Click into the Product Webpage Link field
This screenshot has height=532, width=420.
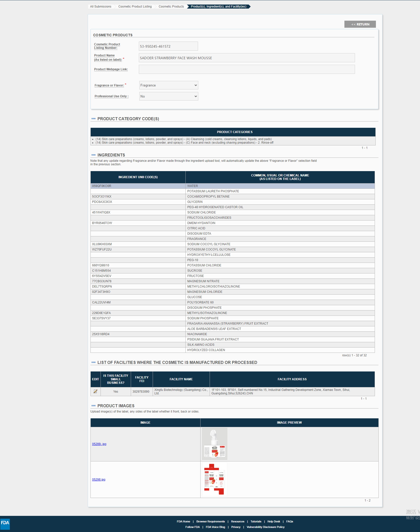coord(247,69)
